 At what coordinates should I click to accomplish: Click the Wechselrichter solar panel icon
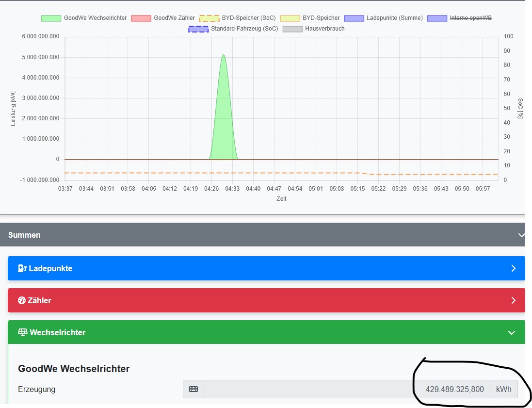click(x=23, y=332)
